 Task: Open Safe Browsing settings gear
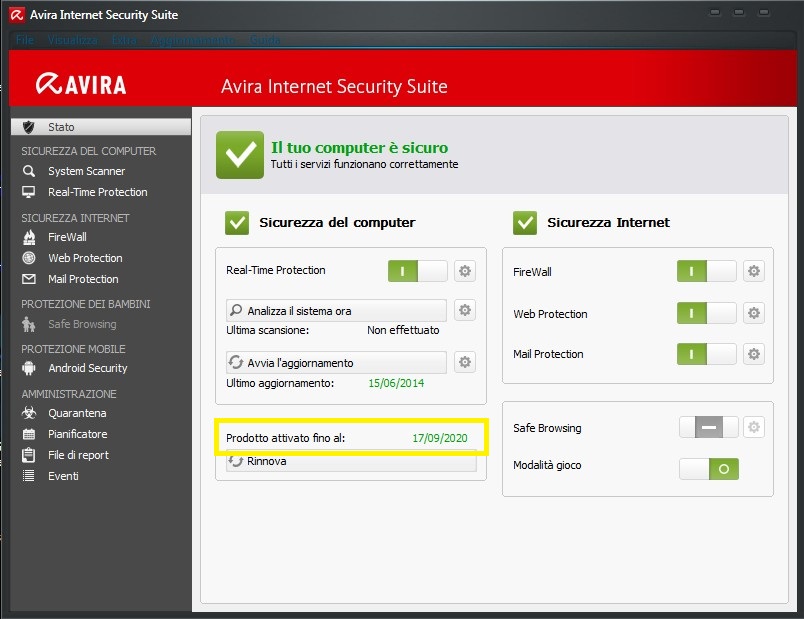coord(753,427)
